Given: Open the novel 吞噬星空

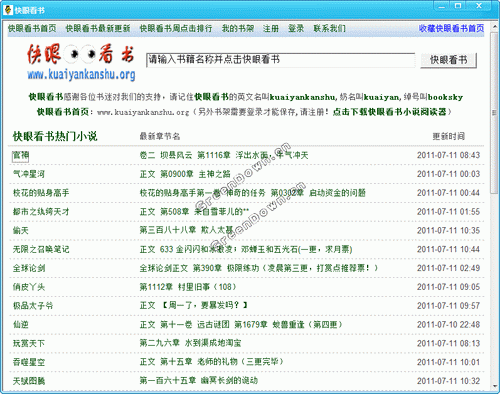Looking at the screenshot, I should (x=29, y=362).
